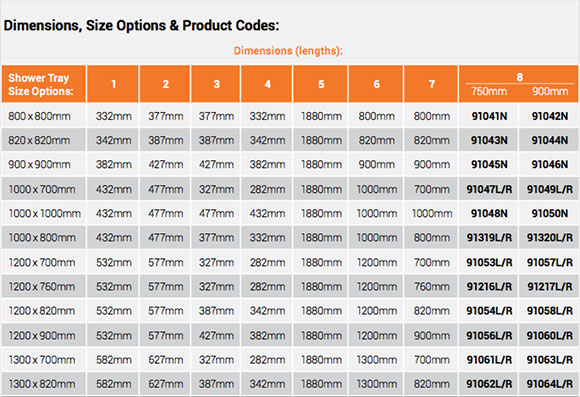The width and height of the screenshot is (580, 397).
Task: Click column header number 7
Action: click(431, 84)
